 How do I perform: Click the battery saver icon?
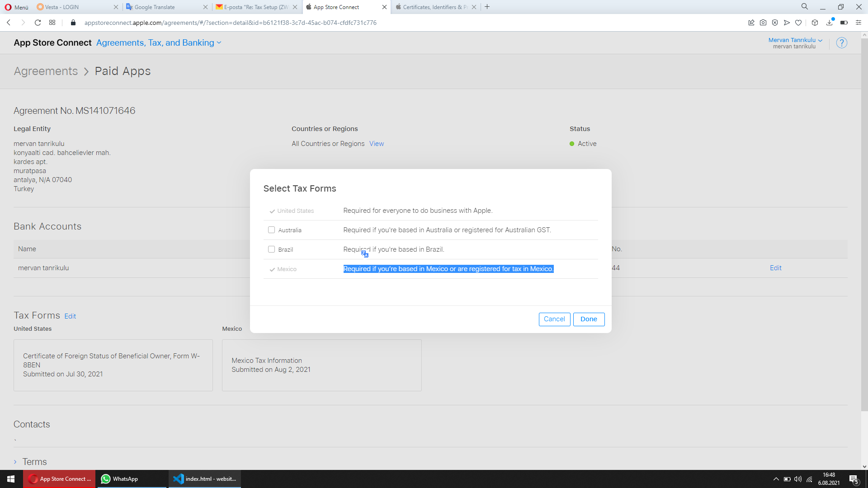click(x=844, y=23)
